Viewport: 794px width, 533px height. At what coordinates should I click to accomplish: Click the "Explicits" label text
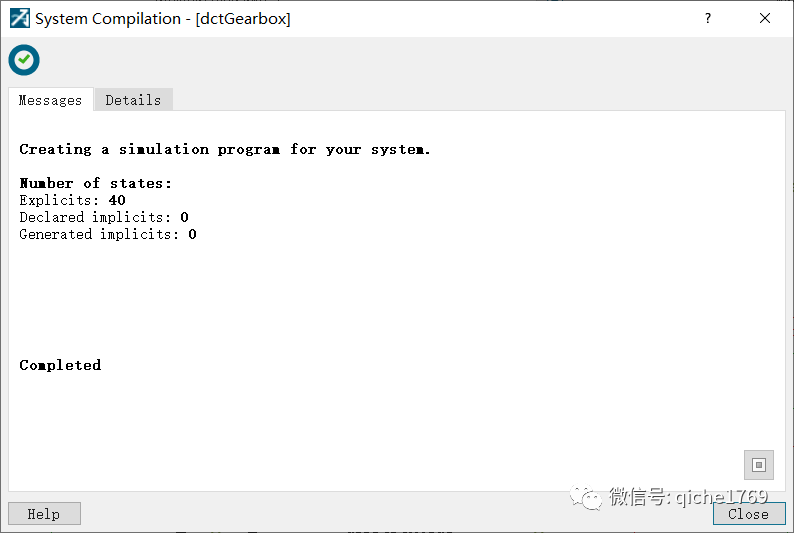coord(58,200)
